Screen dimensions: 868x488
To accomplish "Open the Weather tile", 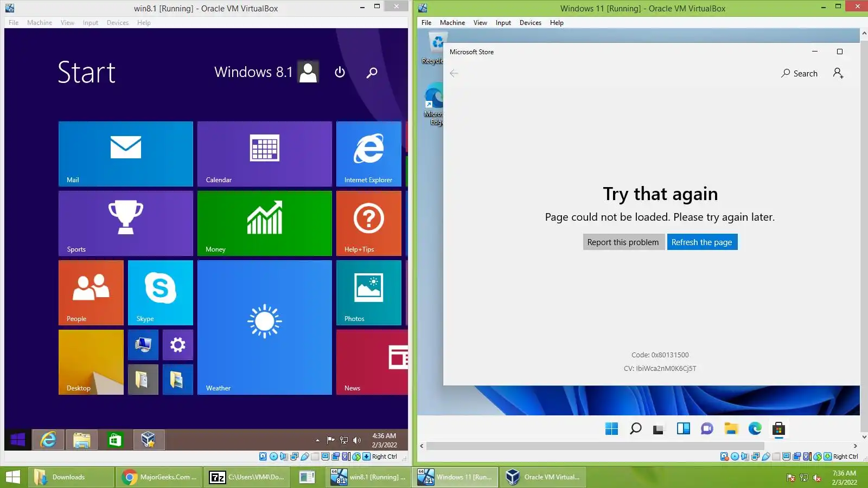I will point(265,328).
